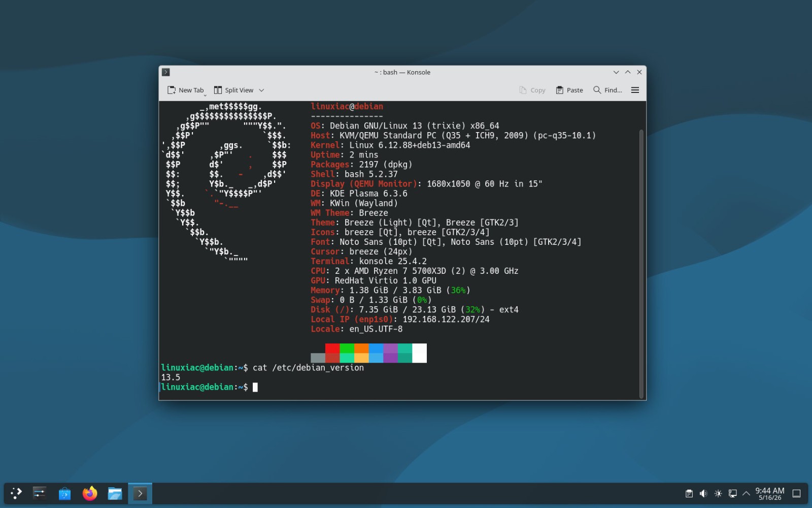Click the text 'bash 5.2.37'
Screen dimensions: 812x508
click(x=371, y=174)
